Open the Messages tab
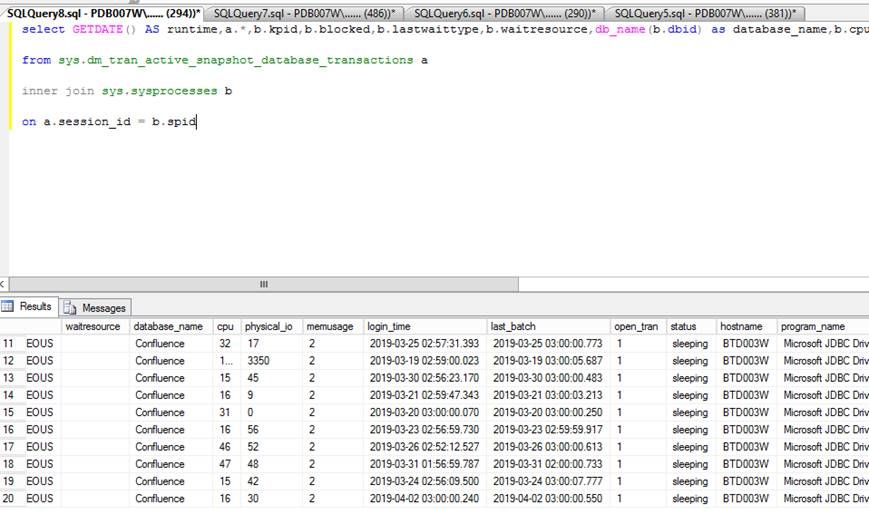Viewport: 869px width, 524px height. click(x=95, y=308)
